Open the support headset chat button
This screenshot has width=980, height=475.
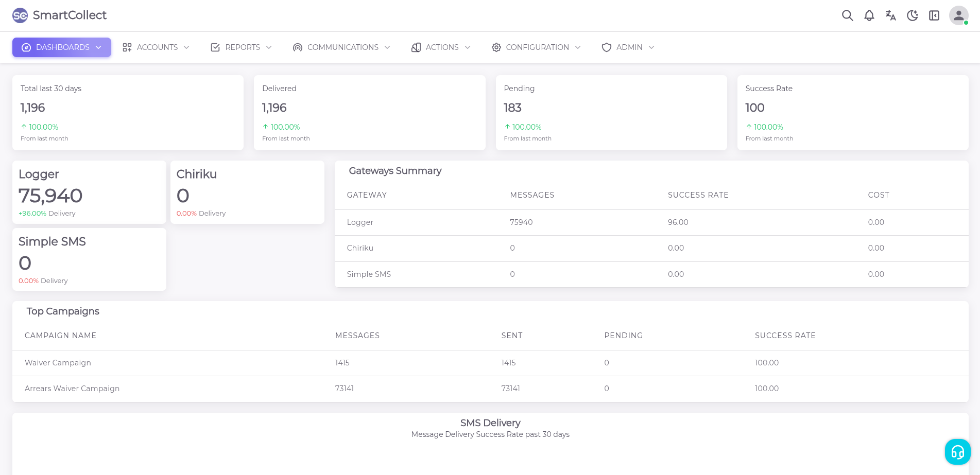coord(957,452)
